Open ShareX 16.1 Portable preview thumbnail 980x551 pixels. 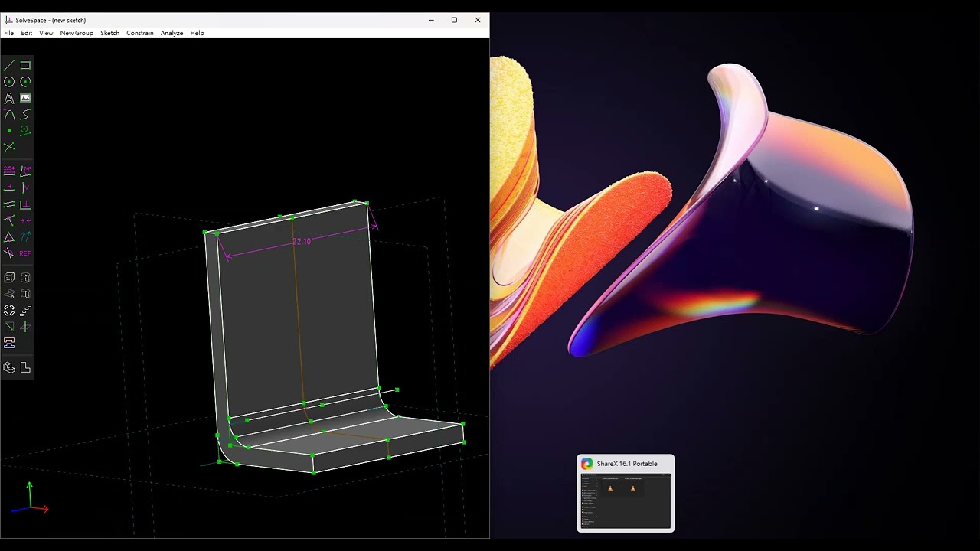coord(626,501)
